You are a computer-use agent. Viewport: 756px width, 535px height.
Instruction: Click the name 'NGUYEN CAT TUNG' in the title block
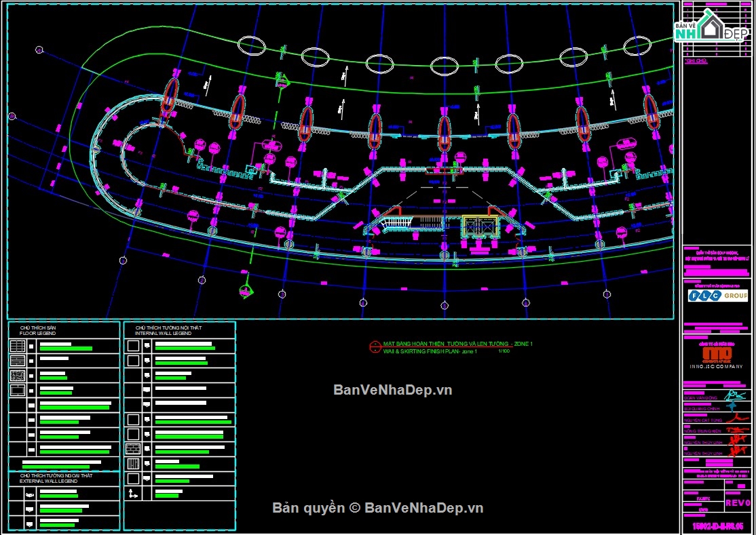tap(703, 420)
